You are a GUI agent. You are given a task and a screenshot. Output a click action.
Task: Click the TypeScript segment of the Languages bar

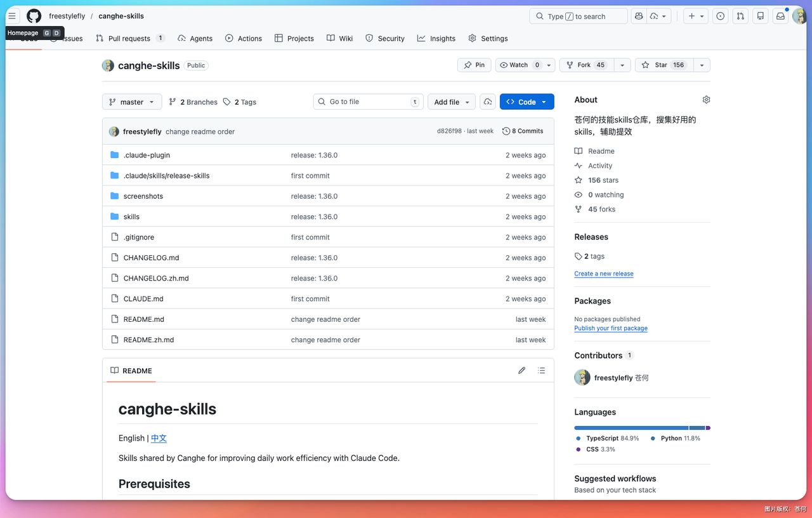[x=631, y=428]
